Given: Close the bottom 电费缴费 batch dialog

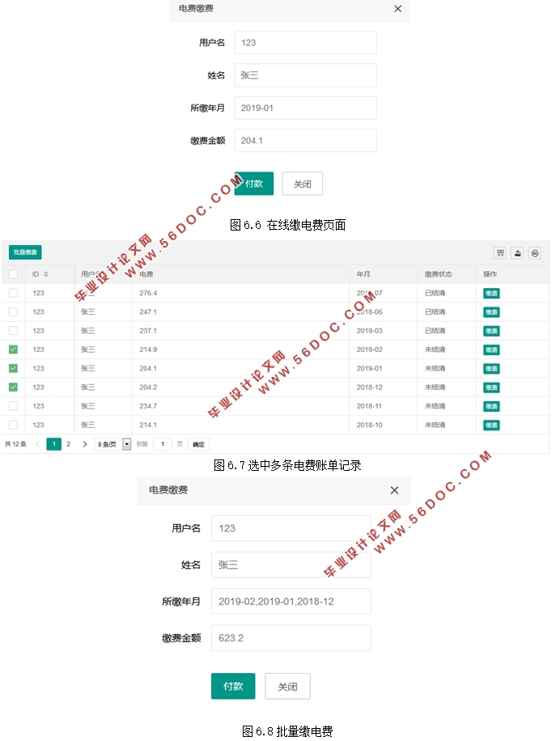Looking at the screenshot, I should (x=394, y=490).
